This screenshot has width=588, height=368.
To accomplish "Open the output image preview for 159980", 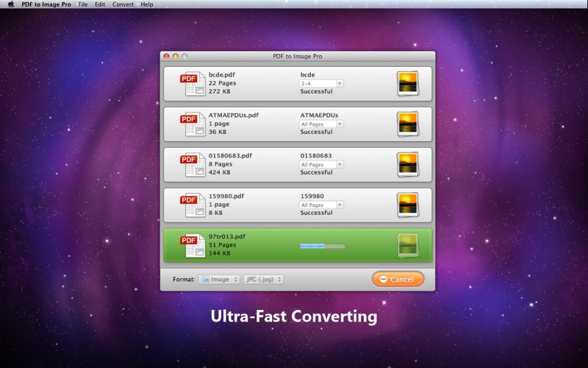I will pyautogui.click(x=408, y=205).
